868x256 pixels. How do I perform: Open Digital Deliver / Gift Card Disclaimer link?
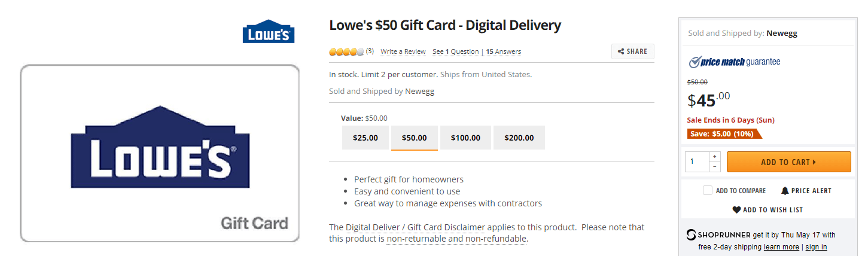(x=415, y=228)
